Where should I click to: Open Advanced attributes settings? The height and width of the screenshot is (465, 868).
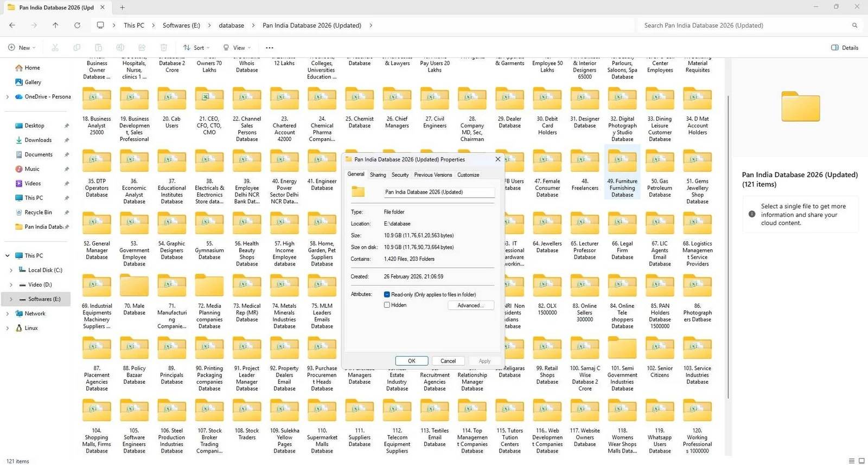(x=470, y=306)
